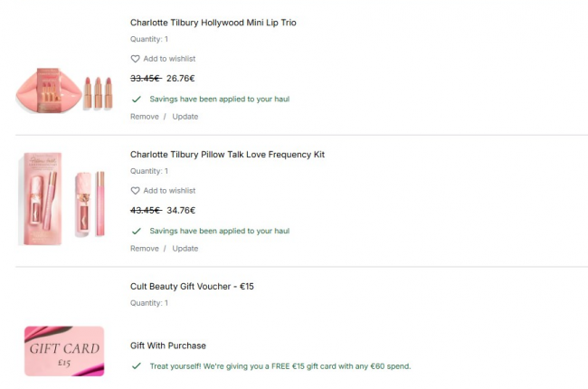
Task: Click the savings checkmark under Hollywood Mini Lip Trio
Action: pyautogui.click(x=137, y=99)
